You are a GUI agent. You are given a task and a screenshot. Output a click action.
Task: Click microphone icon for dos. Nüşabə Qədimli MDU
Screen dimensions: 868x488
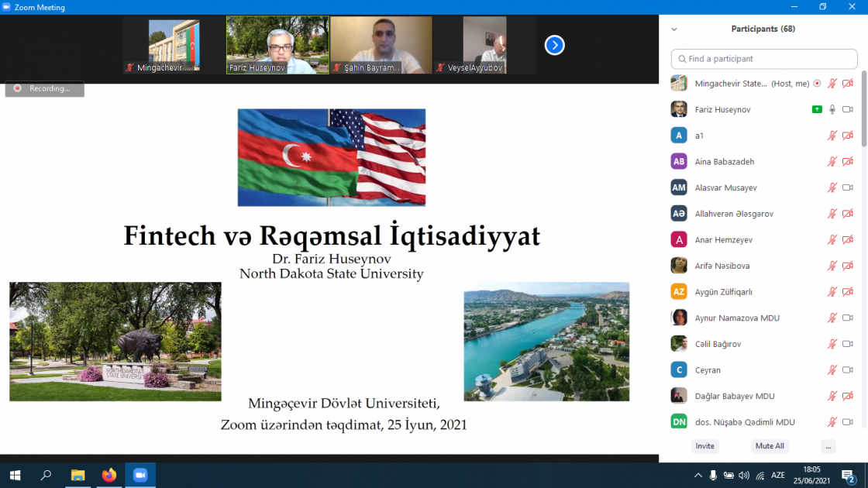pyautogui.click(x=832, y=421)
